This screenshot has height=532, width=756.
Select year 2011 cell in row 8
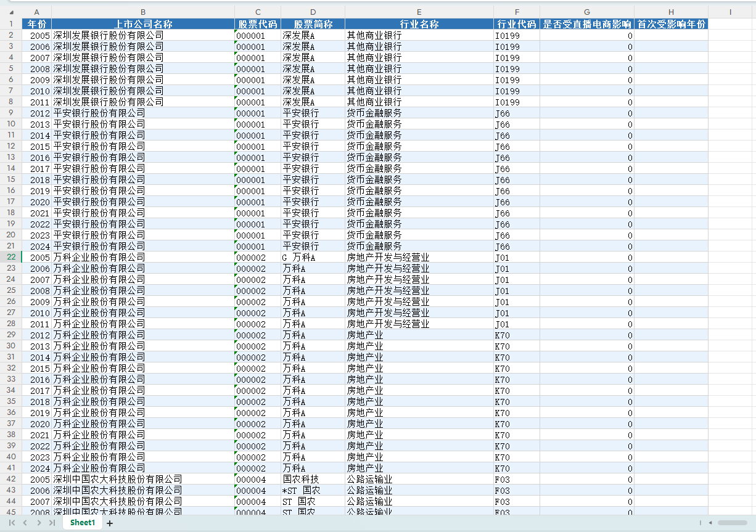(37, 102)
